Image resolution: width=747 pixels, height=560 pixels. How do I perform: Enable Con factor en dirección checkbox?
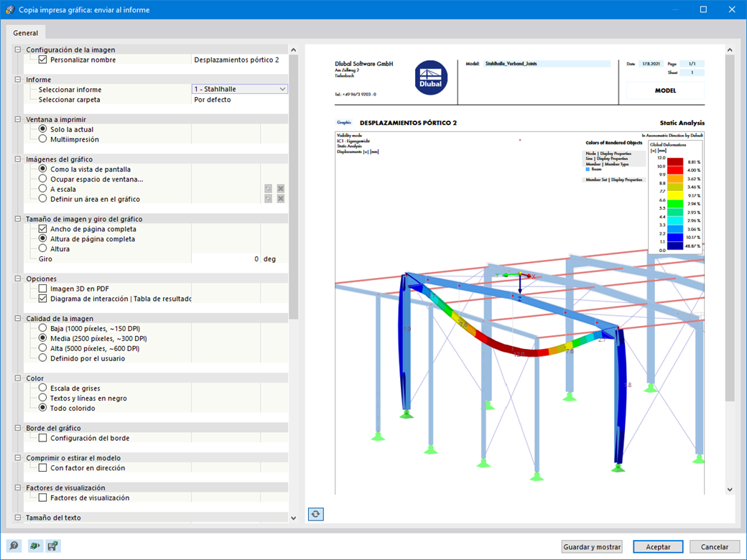pos(43,467)
